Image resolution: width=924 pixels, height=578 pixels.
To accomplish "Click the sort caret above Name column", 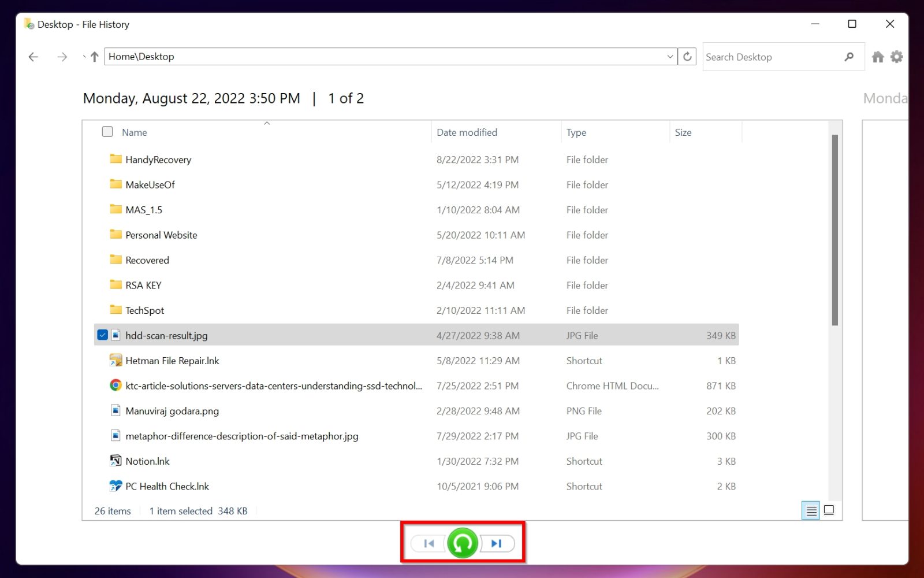I will tap(267, 123).
